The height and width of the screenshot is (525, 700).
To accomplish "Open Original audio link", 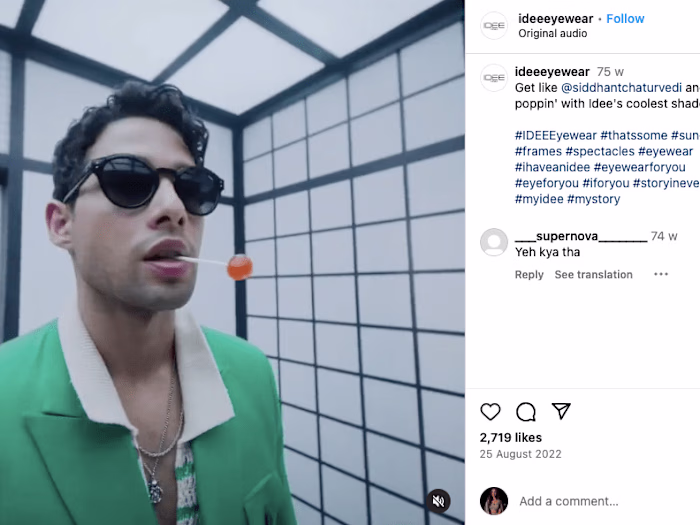I will coord(553,33).
